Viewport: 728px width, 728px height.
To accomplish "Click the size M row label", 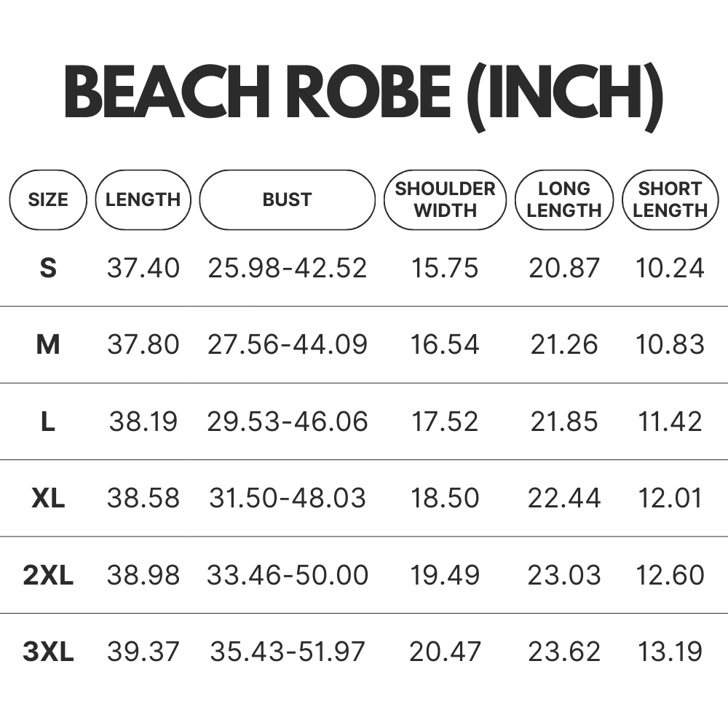I will coord(48,344).
